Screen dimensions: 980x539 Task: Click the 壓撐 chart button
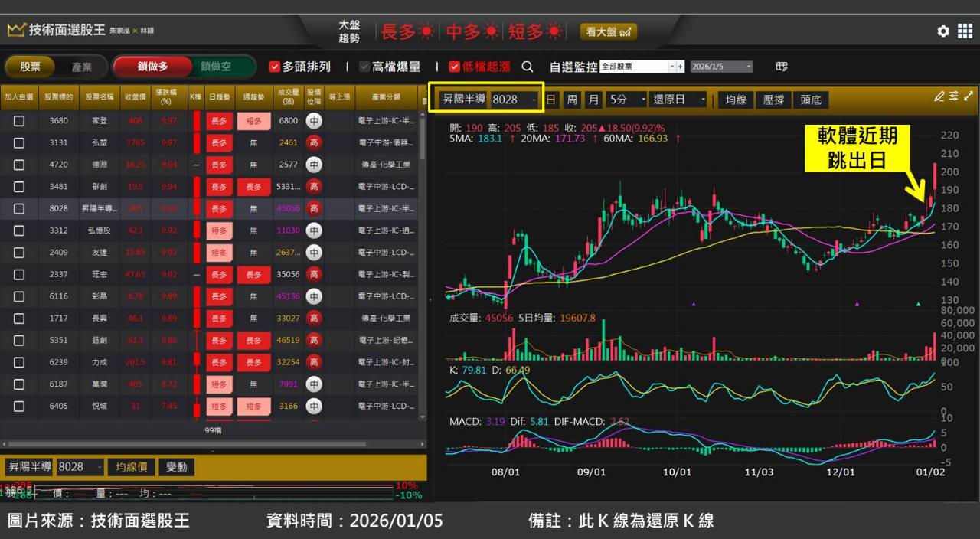[773, 100]
